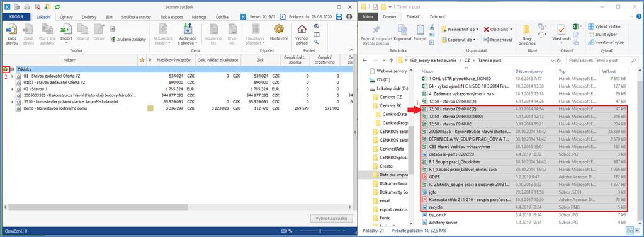The height and width of the screenshot is (237, 644).
Task: Open Odstrániť dropdown arrow in Explorer
Action: tap(511, 29)
